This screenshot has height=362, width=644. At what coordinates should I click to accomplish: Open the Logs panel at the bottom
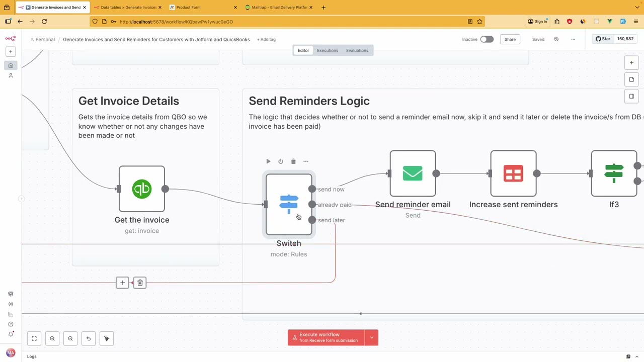pos(32,356)
